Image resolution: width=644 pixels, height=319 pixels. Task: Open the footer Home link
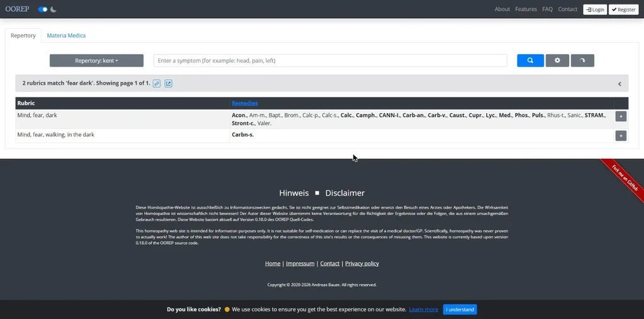pyautogui.click(x=273, y=264)
